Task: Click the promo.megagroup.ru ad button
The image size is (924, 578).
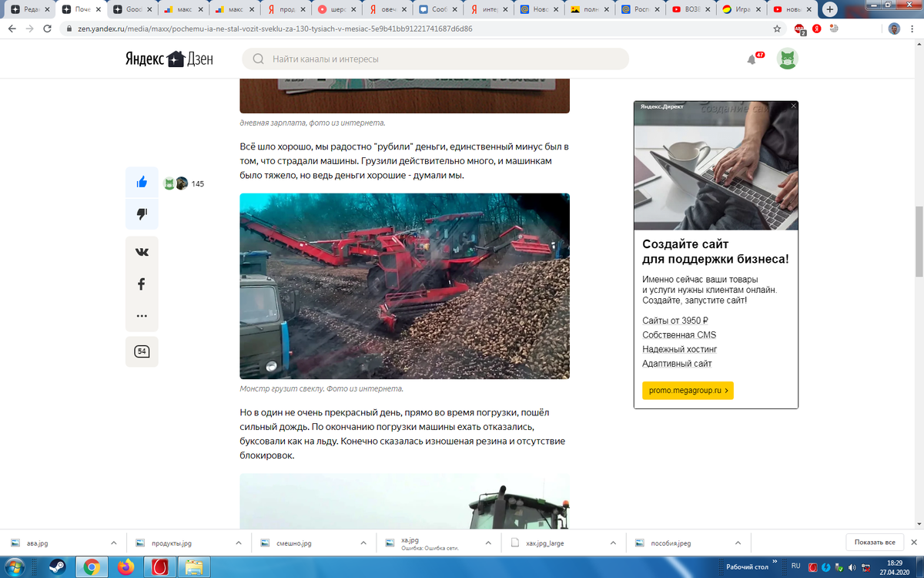Action: (688, 391)
